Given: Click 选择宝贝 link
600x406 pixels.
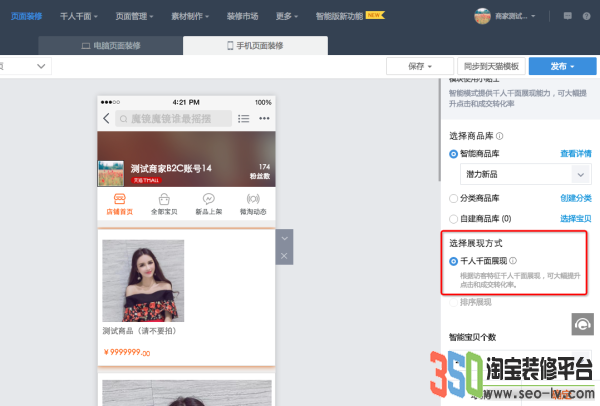Looking at the screenshot, I should click(x=576, y=219).
